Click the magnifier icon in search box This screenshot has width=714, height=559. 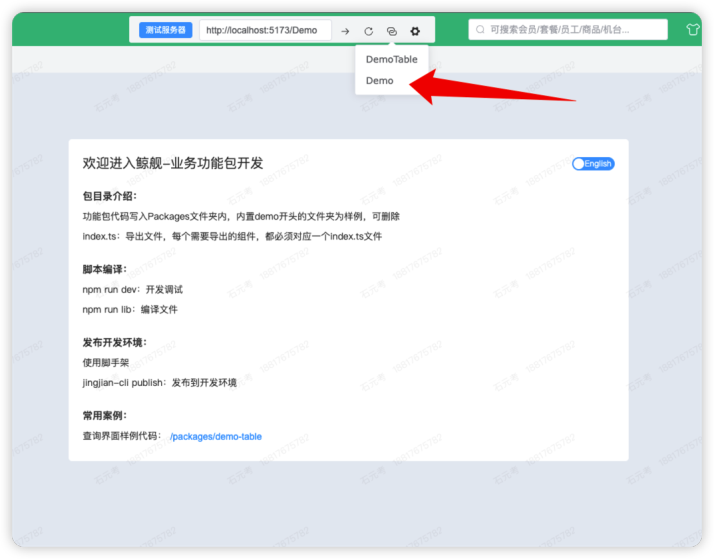coord(481,30)
